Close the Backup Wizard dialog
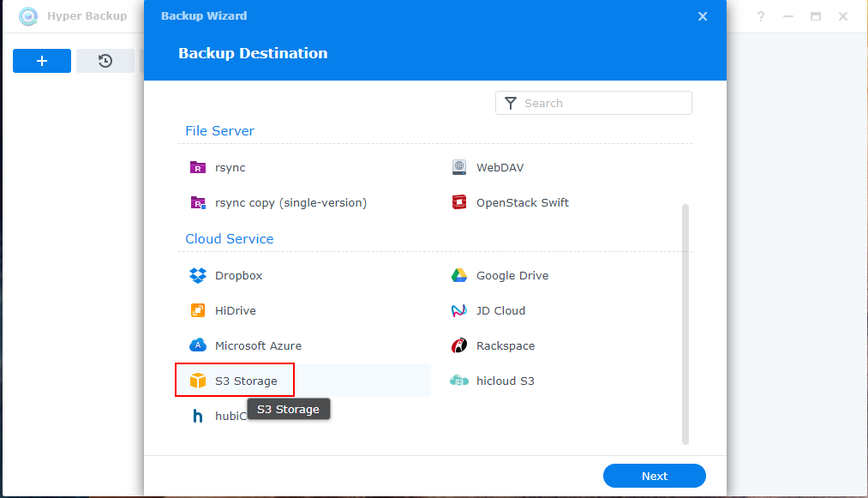 coord(703,16)
